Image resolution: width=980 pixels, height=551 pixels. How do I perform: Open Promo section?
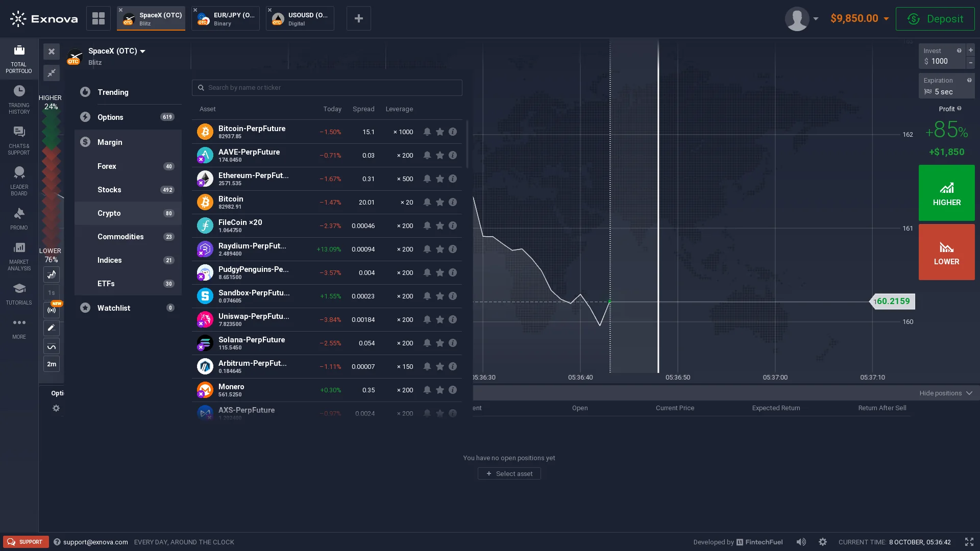pyautogui.click(x=19, y=219)
